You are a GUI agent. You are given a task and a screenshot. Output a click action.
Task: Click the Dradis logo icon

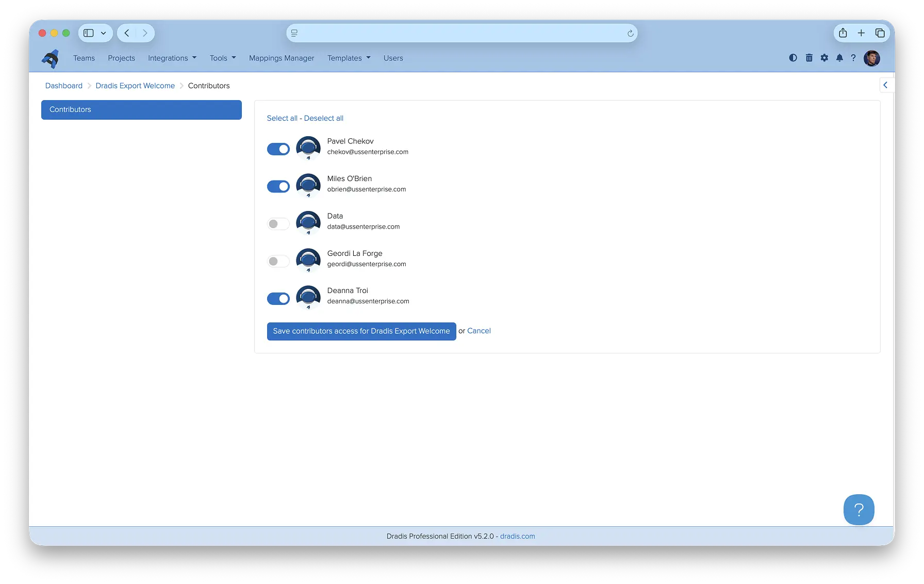[51, 59]
